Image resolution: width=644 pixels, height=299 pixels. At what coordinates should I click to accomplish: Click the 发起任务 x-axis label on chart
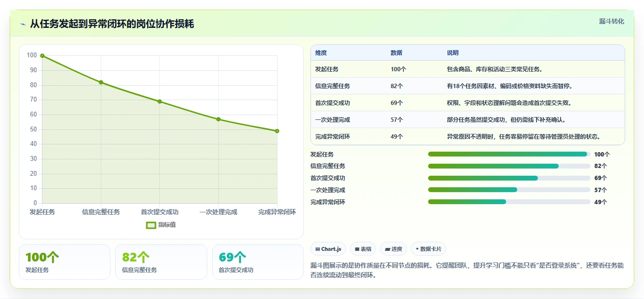click(x=42, y=212)
